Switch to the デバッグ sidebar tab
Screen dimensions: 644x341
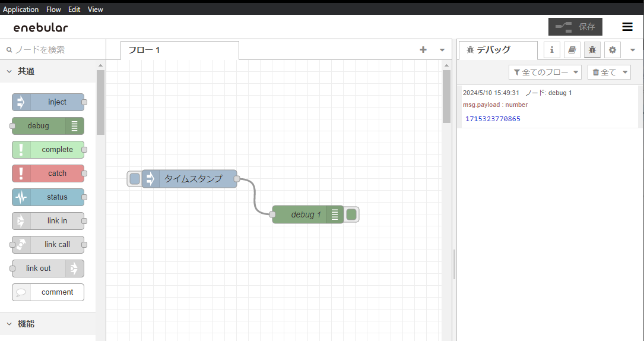498,50
